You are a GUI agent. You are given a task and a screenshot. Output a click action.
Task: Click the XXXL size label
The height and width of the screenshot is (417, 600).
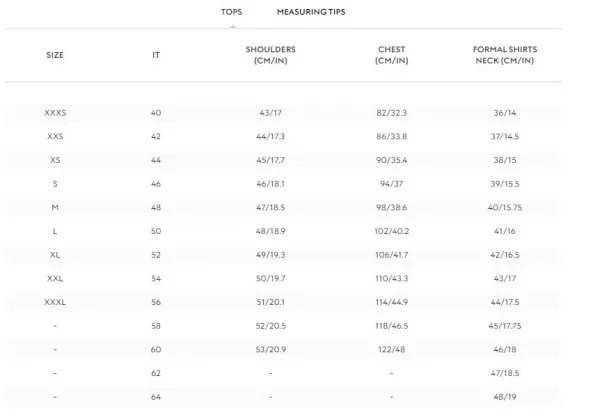click(x=55, y=302)
